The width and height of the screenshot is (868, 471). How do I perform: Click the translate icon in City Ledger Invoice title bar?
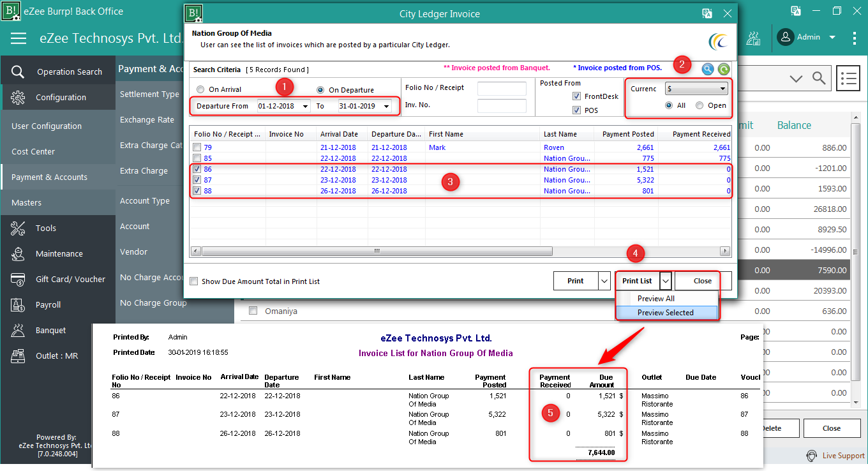coord(707,13)
